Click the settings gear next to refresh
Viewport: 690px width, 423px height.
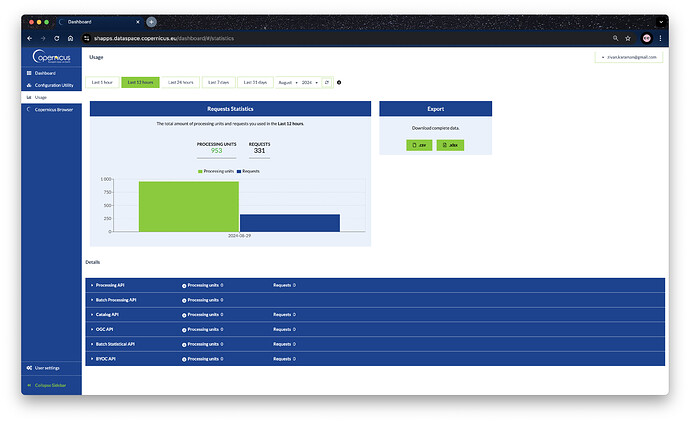click(x=339, y=82)
